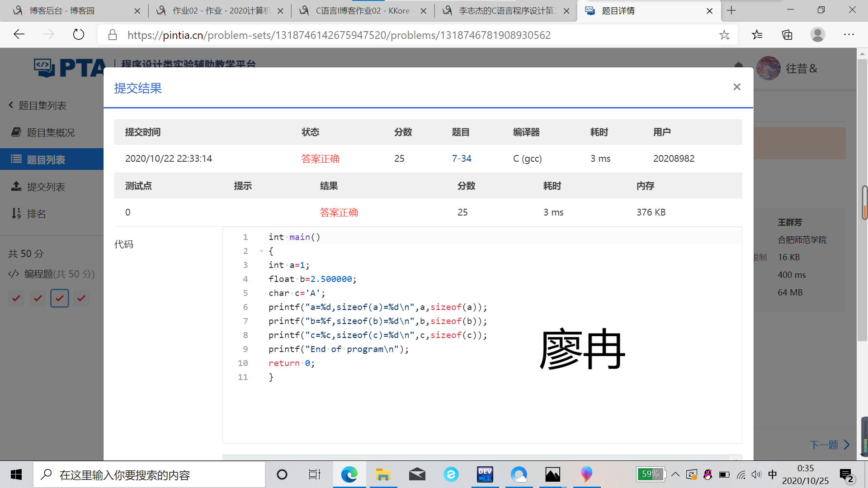Select the first checked problem box
Viewport: 868px width, 488px height.
tap(16, 298)
